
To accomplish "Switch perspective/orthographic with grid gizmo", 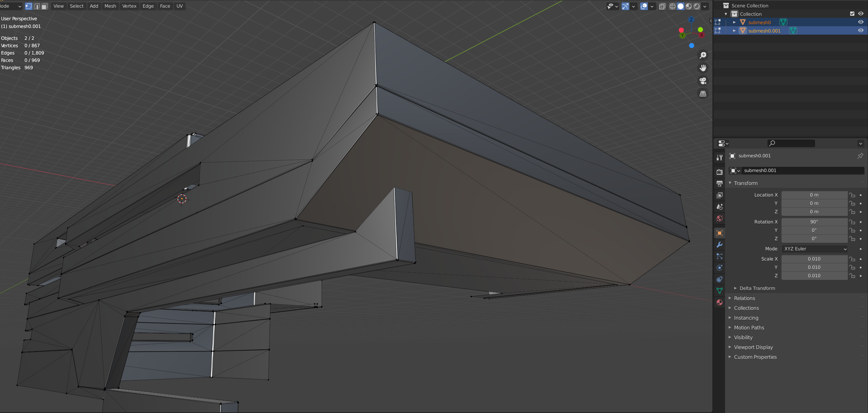I will [x=703, y=93].
